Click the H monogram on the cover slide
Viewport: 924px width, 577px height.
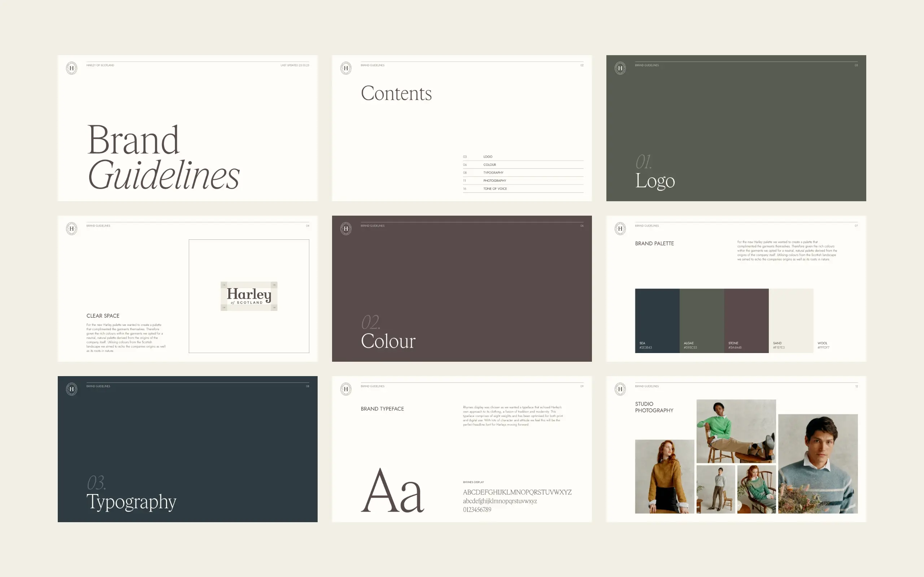71,68
